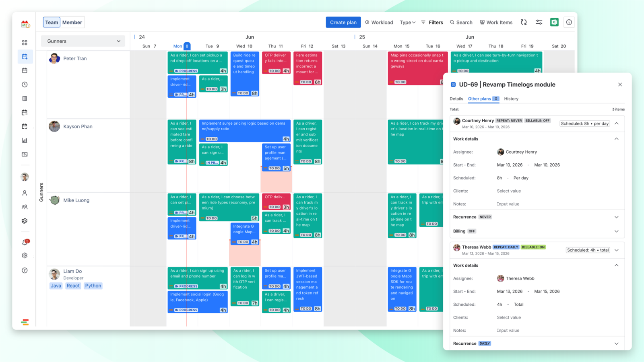Viewport: 644px width, 362px height.
Task: Switch to Team view toggle
Action: [52, 23]
